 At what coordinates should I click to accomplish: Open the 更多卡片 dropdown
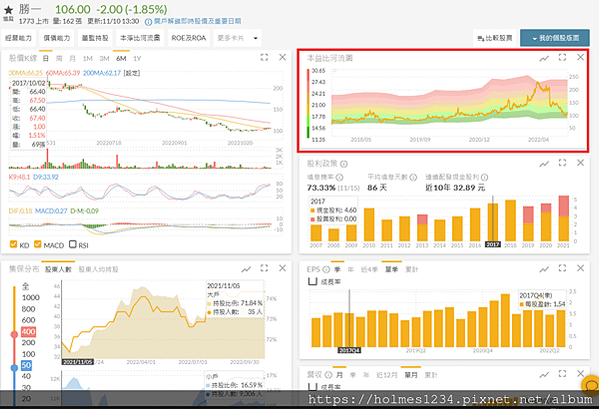237,38
